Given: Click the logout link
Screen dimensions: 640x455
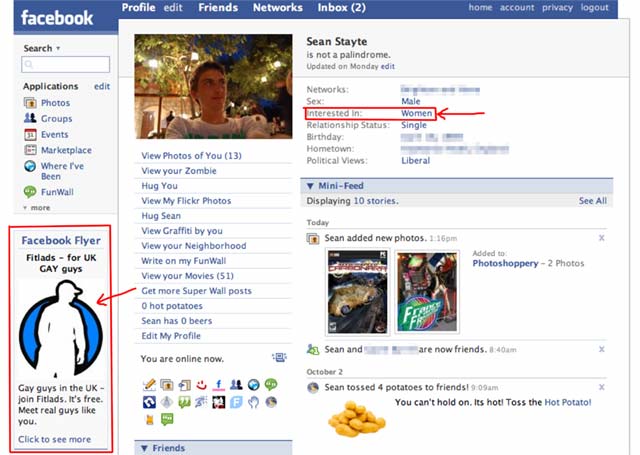Looking at the screenshot, I should click(595, 8).
